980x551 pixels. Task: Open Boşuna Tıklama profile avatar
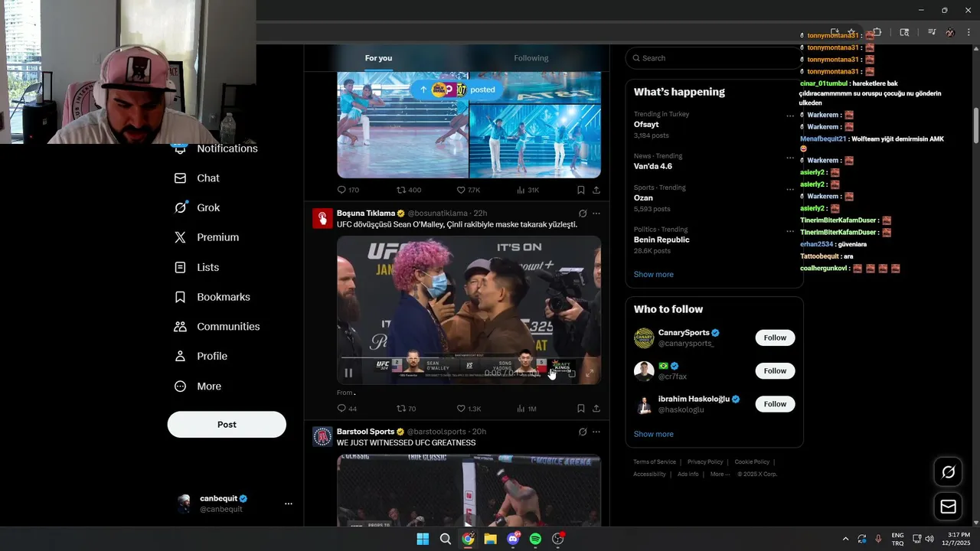[x=322, y=219]
